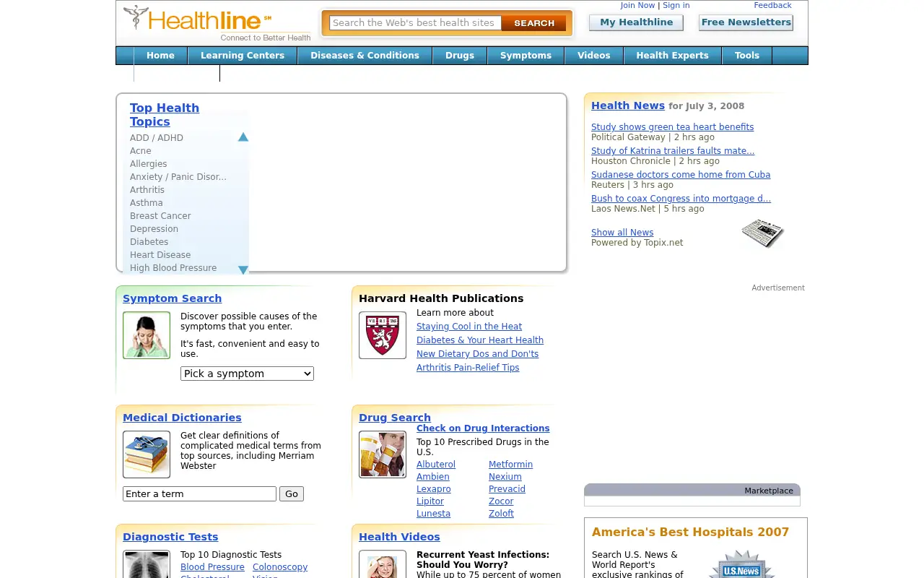Select ADD / ADHD topic
Viewport: 924px width, 578px height.
click(x=157, y=138)
